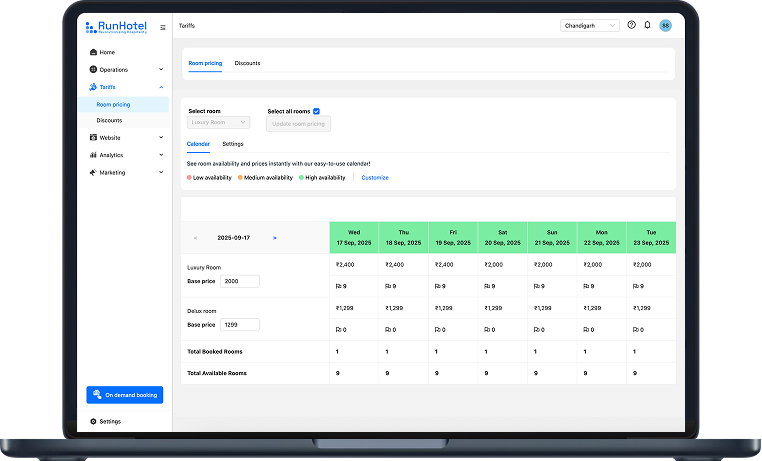This screenshot has height=461, width=762.
Task: Click the High availability green dot
Action: (x=301, y=178)
